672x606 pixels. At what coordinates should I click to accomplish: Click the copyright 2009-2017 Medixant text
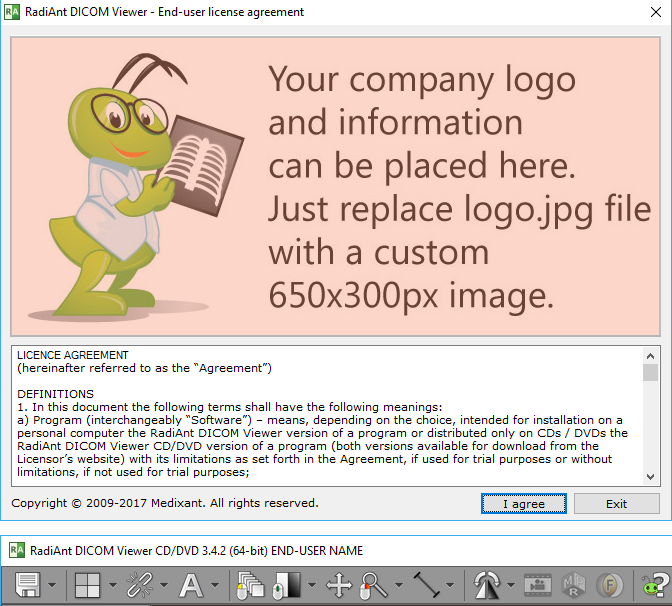point(165,503)
